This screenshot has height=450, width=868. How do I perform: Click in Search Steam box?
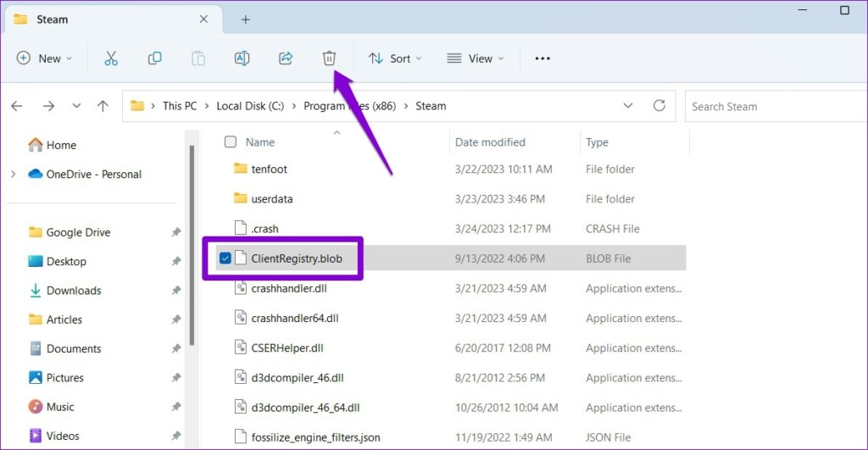776,106
